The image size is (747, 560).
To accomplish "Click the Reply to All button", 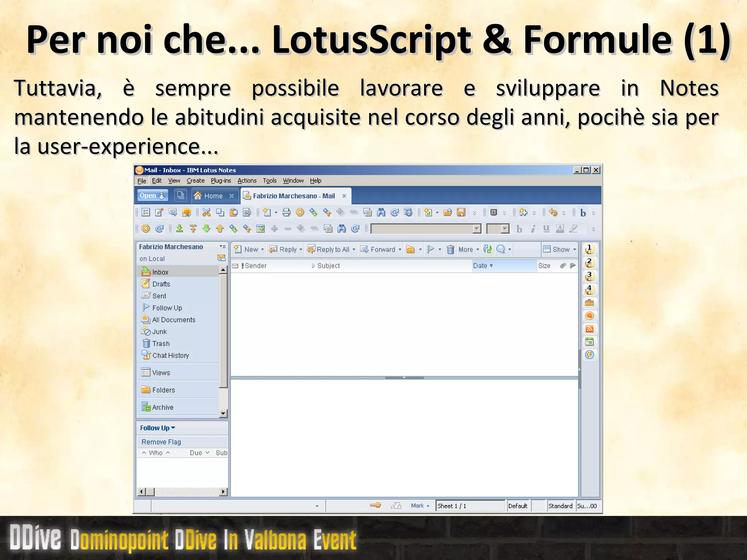I will [x=331, y=249].
